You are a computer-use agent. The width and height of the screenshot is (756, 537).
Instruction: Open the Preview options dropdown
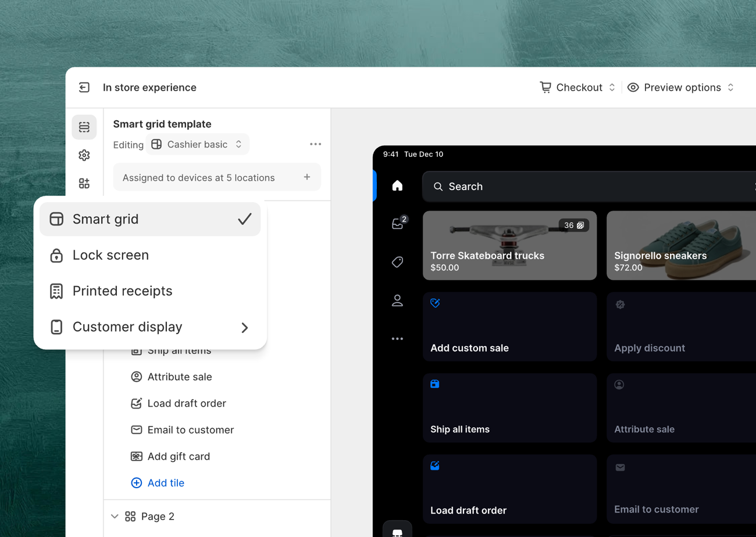pos(680,87)
